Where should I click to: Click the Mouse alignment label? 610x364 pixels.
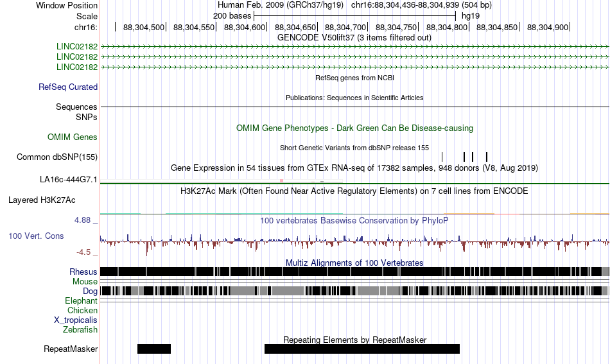pyautogui.click(x=85, y=282)
